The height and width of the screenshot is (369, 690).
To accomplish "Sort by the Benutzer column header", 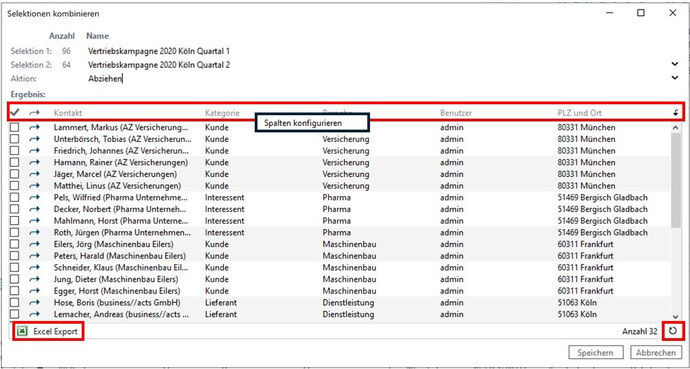I will [x=456, y=113].
